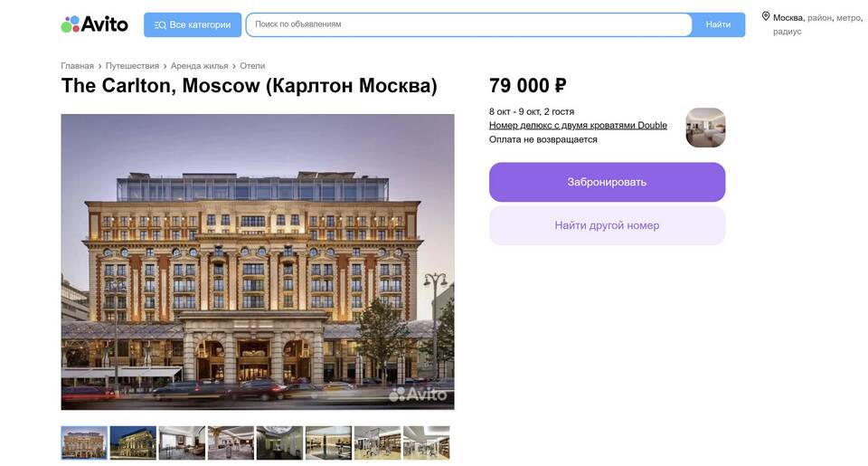Screen dimensions: 868x466
Task: Show the fifth gallery thumbnail with round ceiling
Action: [279, 443]
